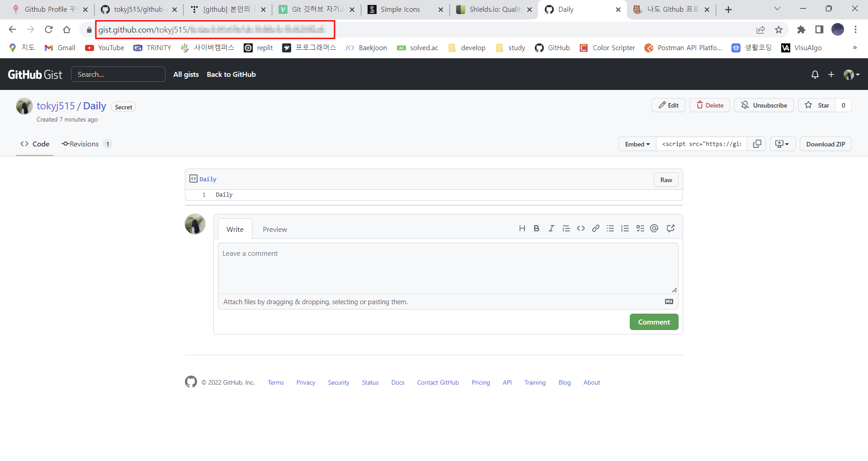Viewport: 868px width, 461px height.
Task: Open browser tab search chevron
Action: (777, 9)
